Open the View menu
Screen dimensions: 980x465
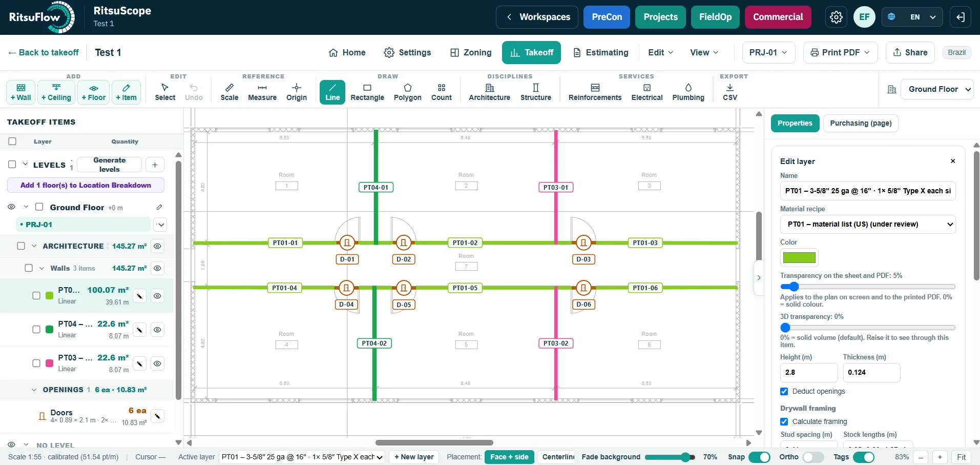click(x=704, y=52)
